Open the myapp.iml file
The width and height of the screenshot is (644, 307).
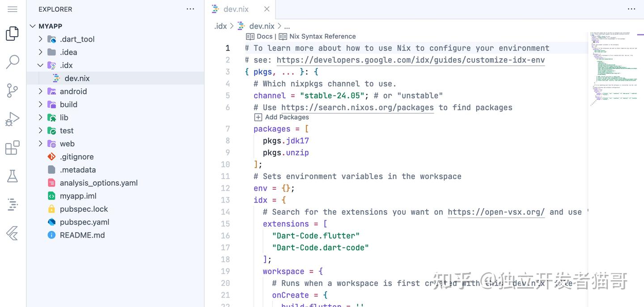click(115, 196)
